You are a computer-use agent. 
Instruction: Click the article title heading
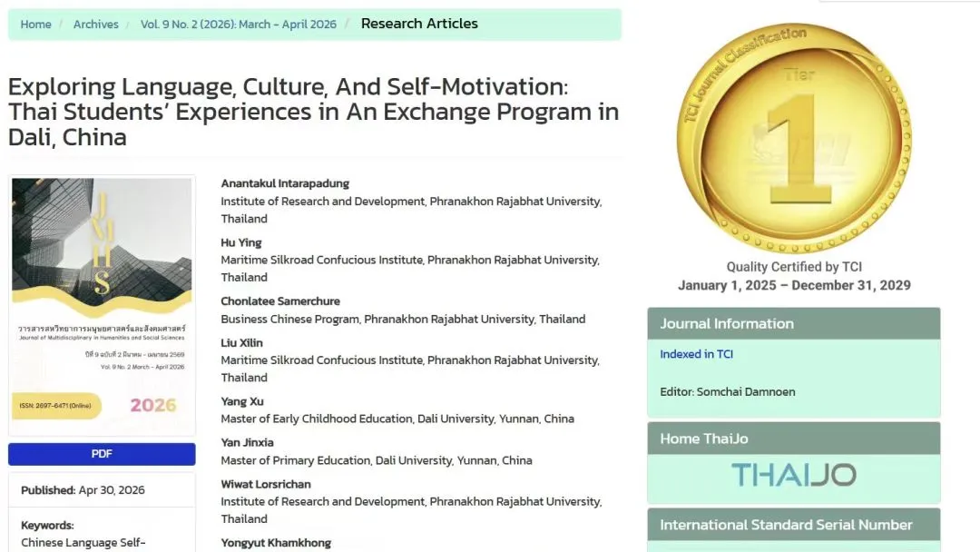click(314, 112)
